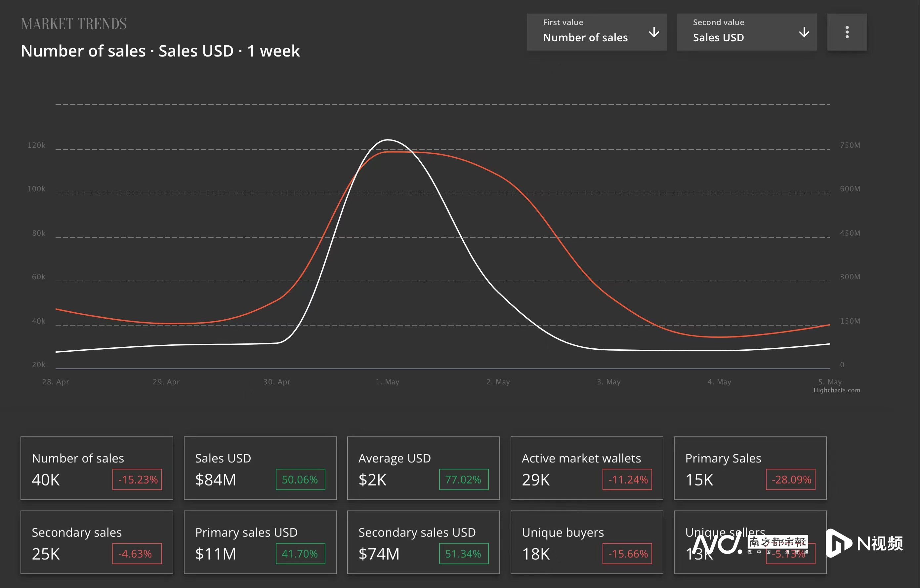The height and width of the screenshot is (588, 920).
Task: Click the white line peak on 1. May
Action: (387, 140)
